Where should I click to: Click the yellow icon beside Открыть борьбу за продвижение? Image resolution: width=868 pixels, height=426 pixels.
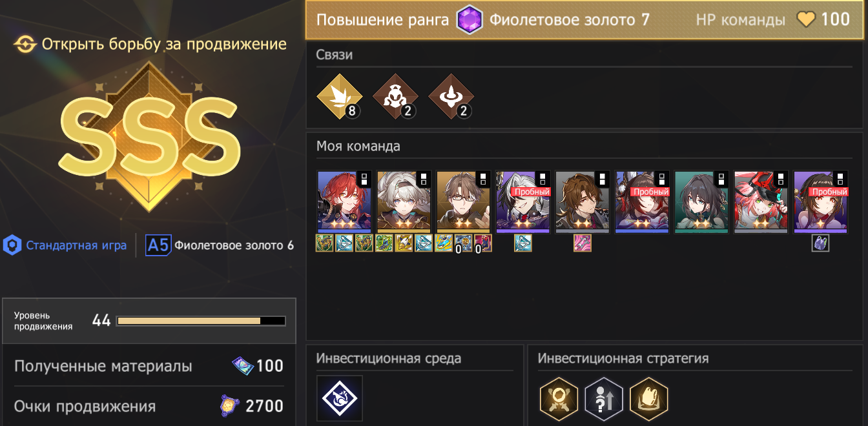click(25, 45)
